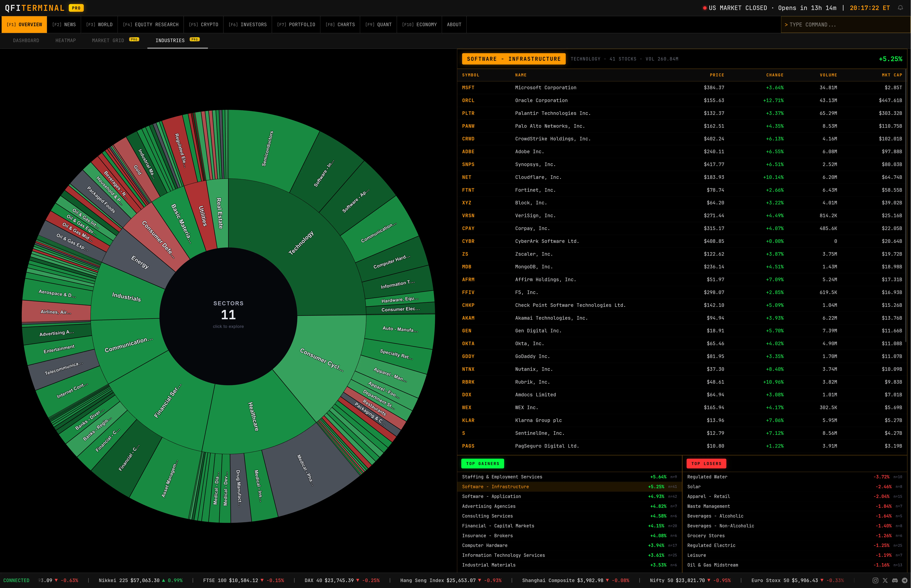Click the notification bell icon
Viewport: 911px width, 588px height.
point(900,8)
